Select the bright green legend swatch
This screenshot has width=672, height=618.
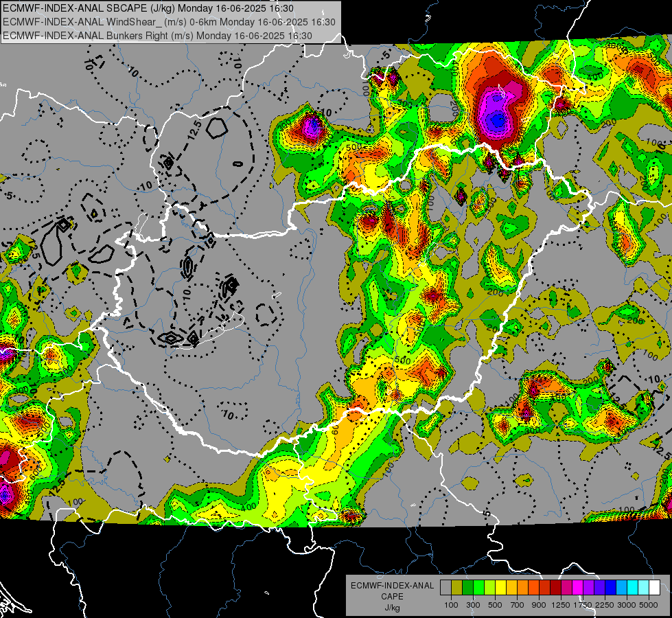(x=478, y=587)
